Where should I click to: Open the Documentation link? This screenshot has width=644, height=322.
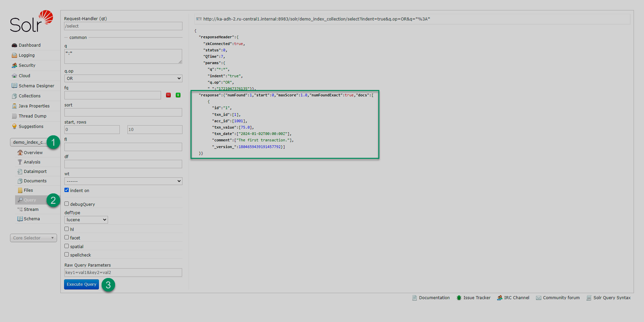[x=434, y=298]
